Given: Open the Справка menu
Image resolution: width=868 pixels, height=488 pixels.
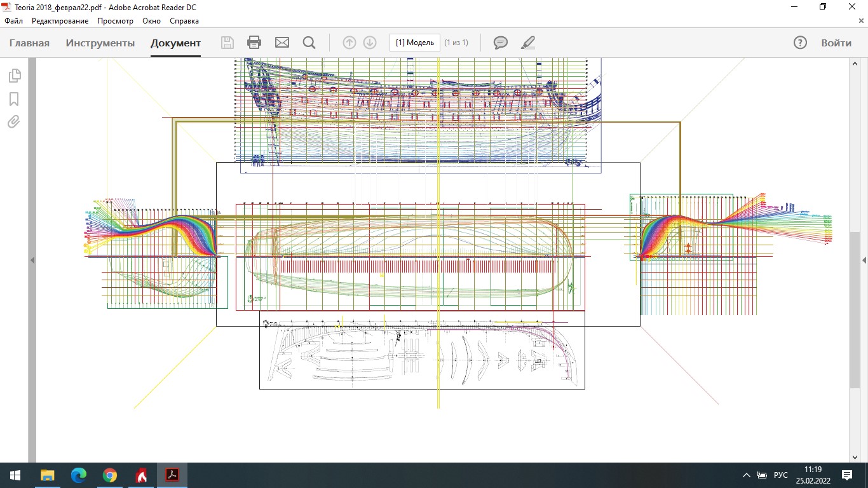Looking at the screenshot, I should point(184,21).
